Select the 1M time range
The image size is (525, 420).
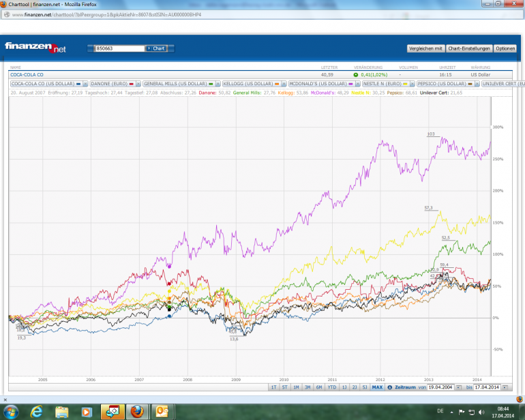pos(296,387)
